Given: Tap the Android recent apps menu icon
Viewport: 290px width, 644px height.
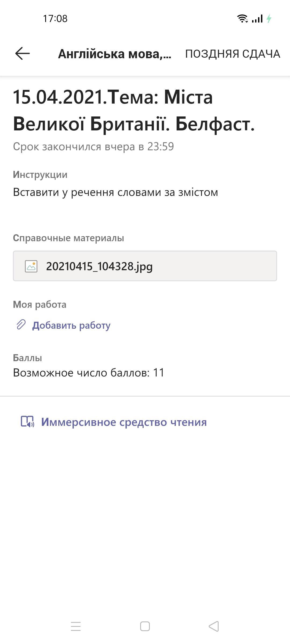Looking at the screenshot, I should pyautogui.click(x=76, y=626).
